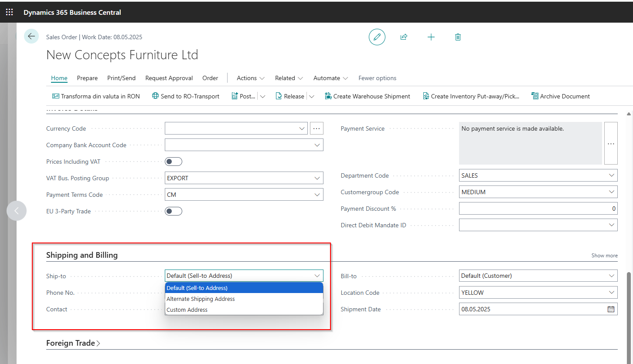The width and height of the screenshot is (633, 364).
Task: Expand the Release dropdown arrow
Action: 312,97
